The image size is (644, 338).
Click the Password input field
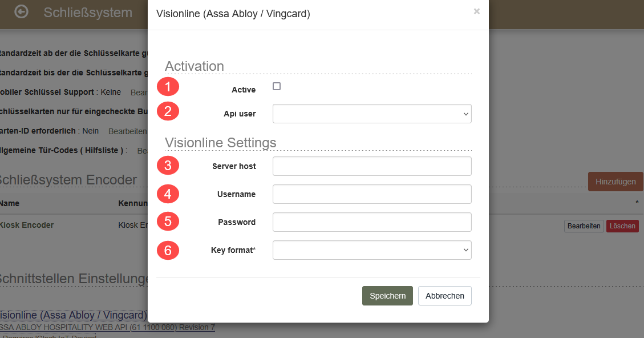372,222
